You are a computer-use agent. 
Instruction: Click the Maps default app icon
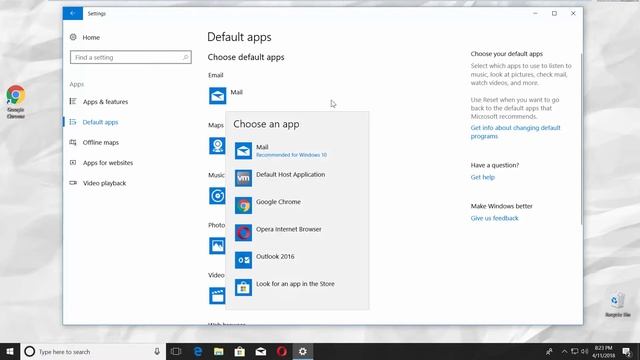(217, 146)
